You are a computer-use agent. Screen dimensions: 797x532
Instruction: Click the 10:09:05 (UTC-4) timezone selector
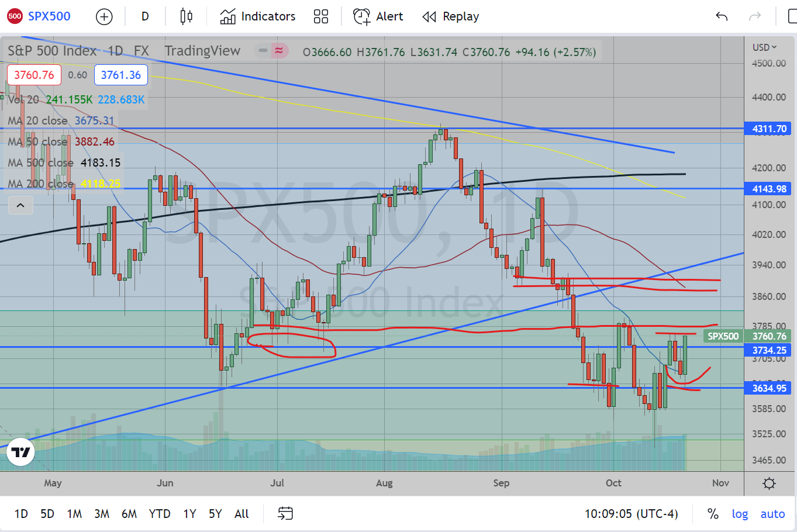(632, 514)
